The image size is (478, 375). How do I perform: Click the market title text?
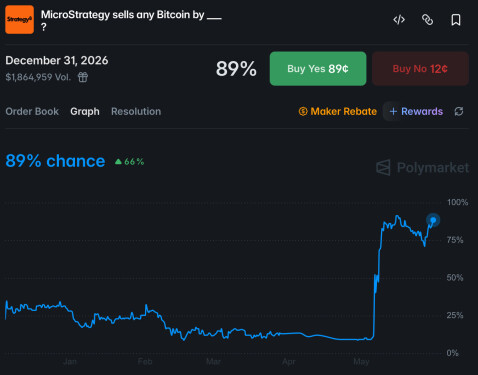pos(131,20)
